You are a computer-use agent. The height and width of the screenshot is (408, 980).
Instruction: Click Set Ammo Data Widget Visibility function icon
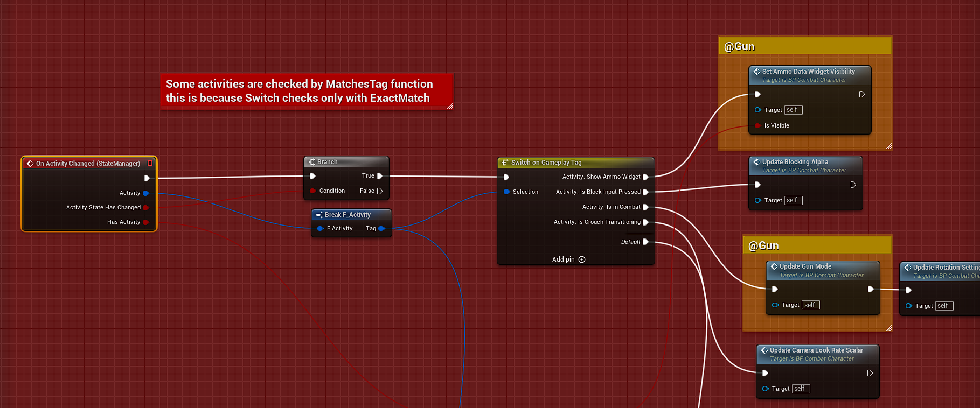pos(756,72)
